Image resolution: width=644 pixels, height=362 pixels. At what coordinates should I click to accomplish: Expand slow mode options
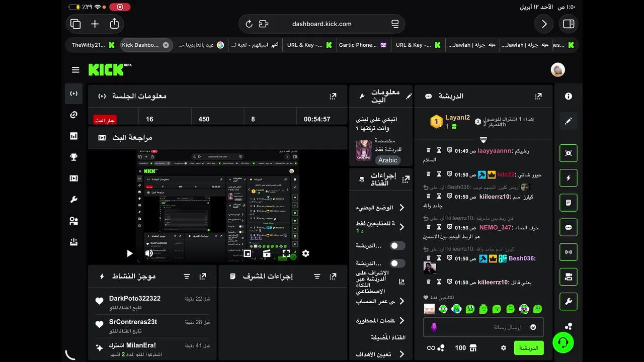tap(401, 208)
